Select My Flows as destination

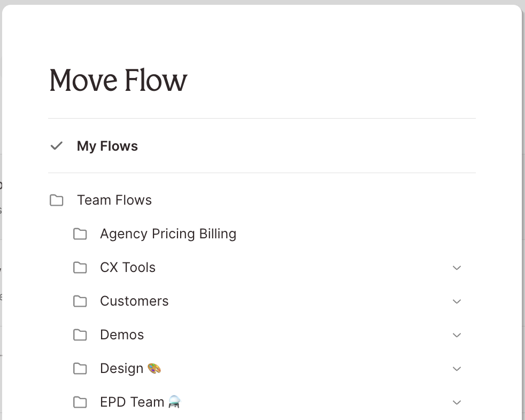(107, 146)
